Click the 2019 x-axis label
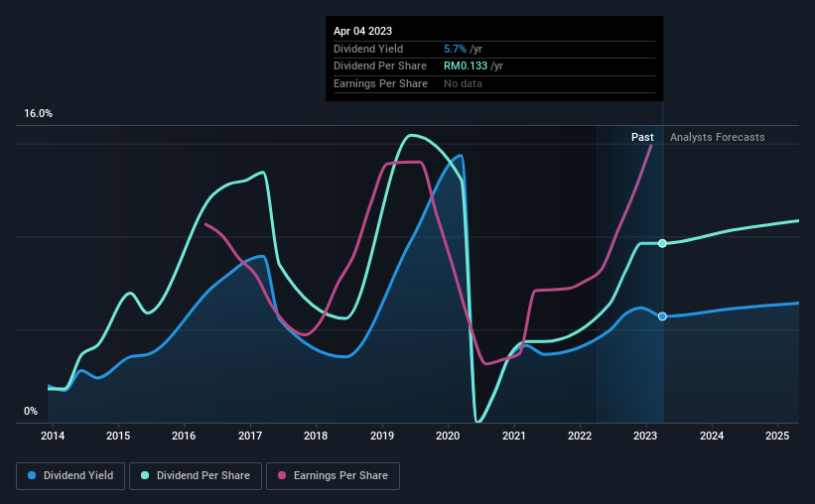The width and height of the screenshot is (815, 504). point(382,436)
